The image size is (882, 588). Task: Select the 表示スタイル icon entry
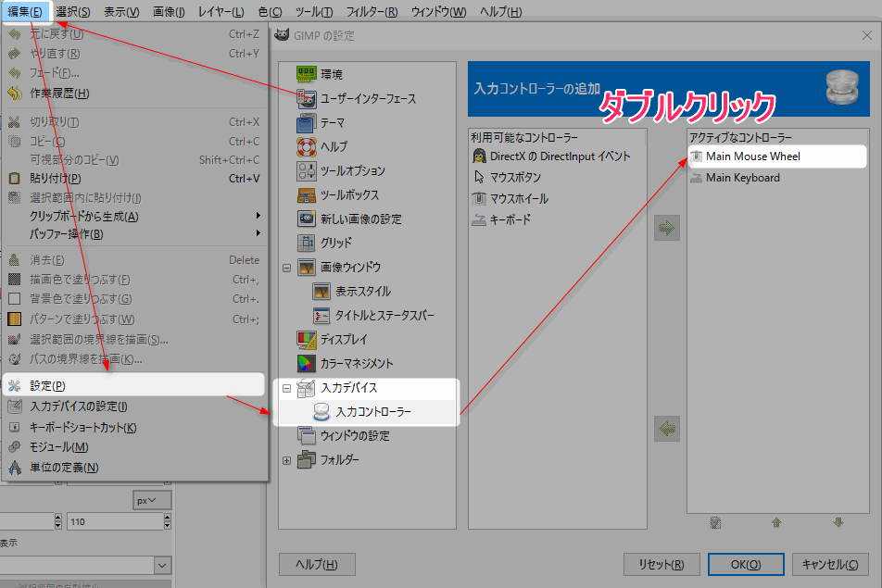321,291
